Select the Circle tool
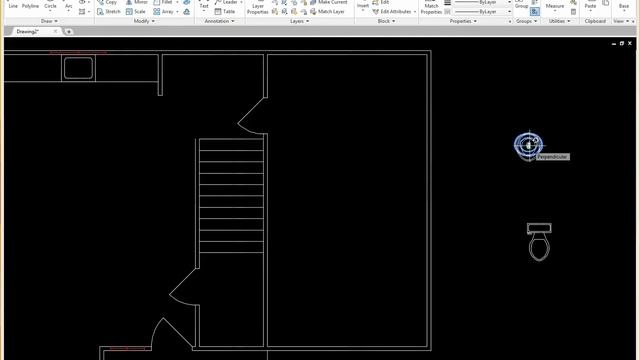640x360 pixels. tap(50, 5)
